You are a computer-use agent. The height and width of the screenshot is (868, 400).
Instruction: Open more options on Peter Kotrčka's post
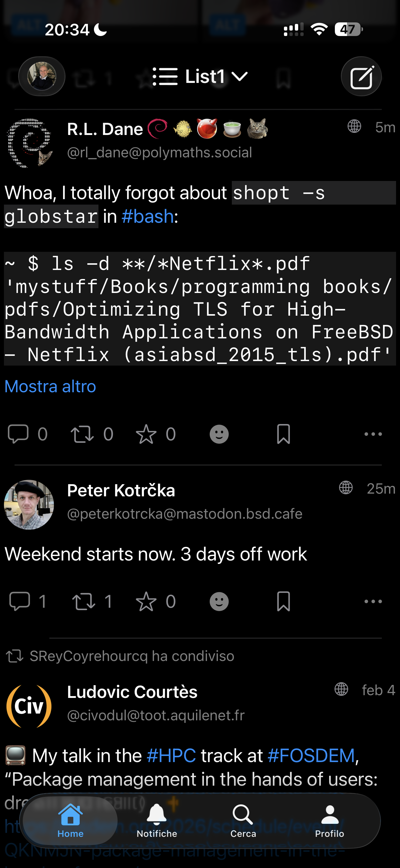pos(373,601)
